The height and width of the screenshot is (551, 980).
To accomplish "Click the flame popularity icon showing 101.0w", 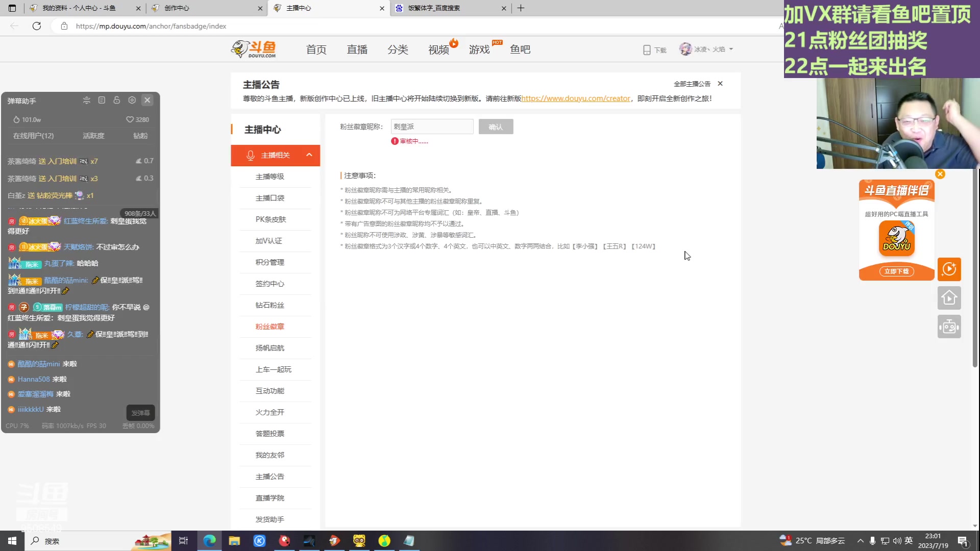I will pos(16,119).
